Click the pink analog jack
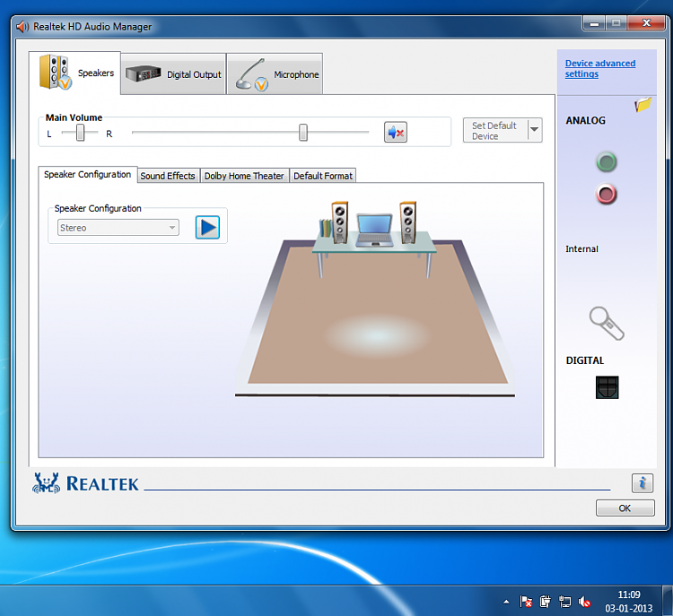Viewport: 673px width, 616px height. [x=607, y=194]
